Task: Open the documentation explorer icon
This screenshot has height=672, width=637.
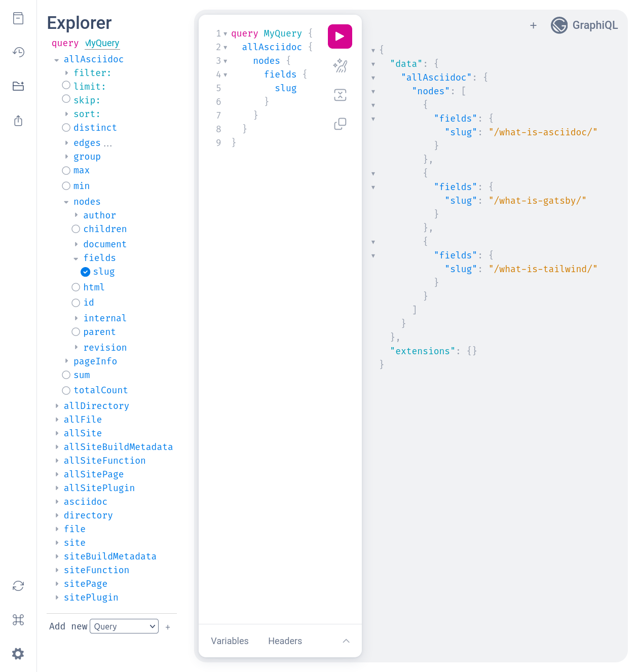Action: 18,19
